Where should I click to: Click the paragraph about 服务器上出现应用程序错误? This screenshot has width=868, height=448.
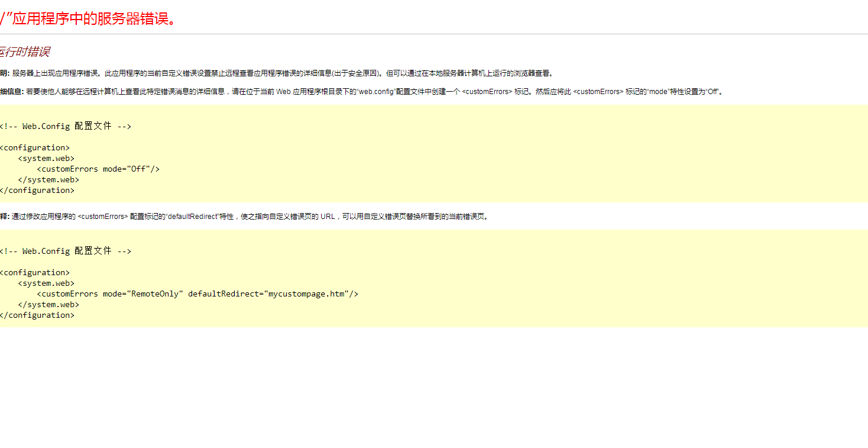tap(278, 73)
